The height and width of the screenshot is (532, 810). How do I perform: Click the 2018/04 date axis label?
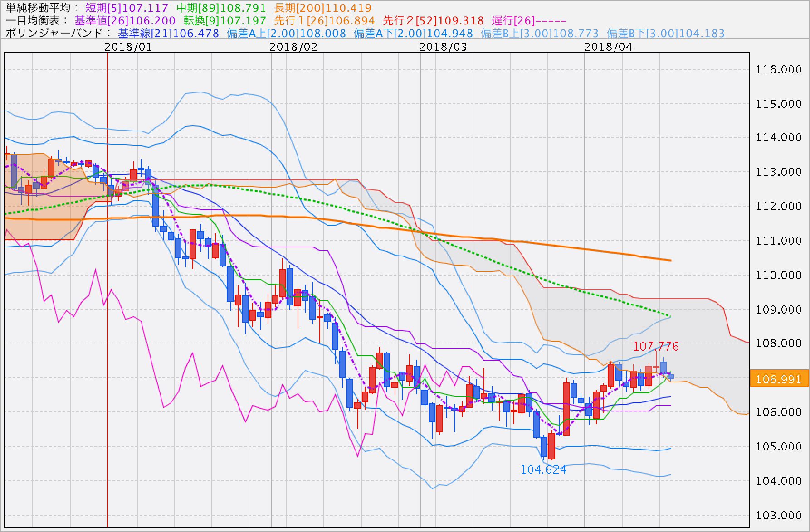608,47
